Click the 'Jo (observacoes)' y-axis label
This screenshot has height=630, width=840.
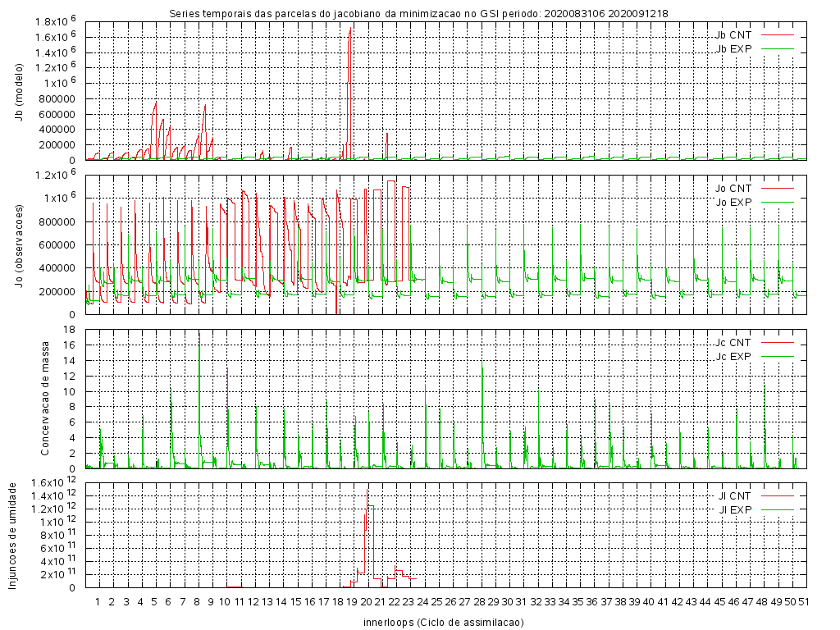[19, 243]
